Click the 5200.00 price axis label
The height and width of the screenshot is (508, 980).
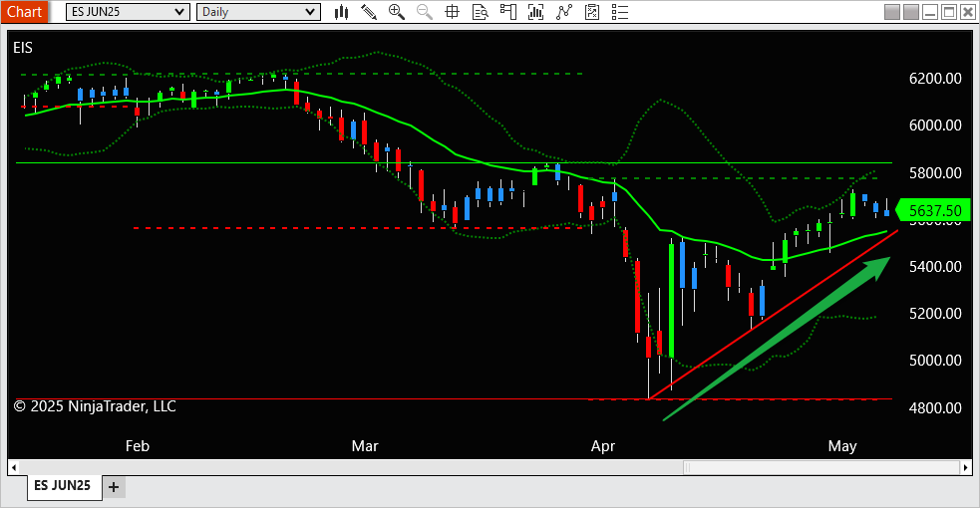(935, 314)
